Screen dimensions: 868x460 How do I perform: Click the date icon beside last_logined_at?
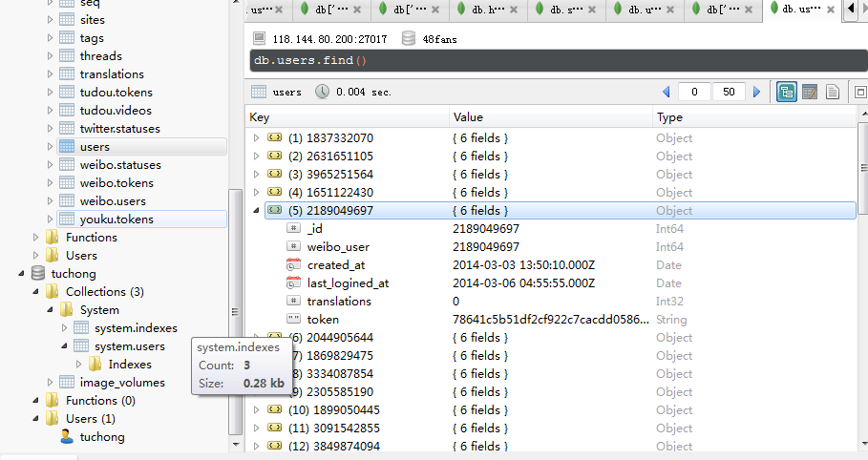(293, 282)
